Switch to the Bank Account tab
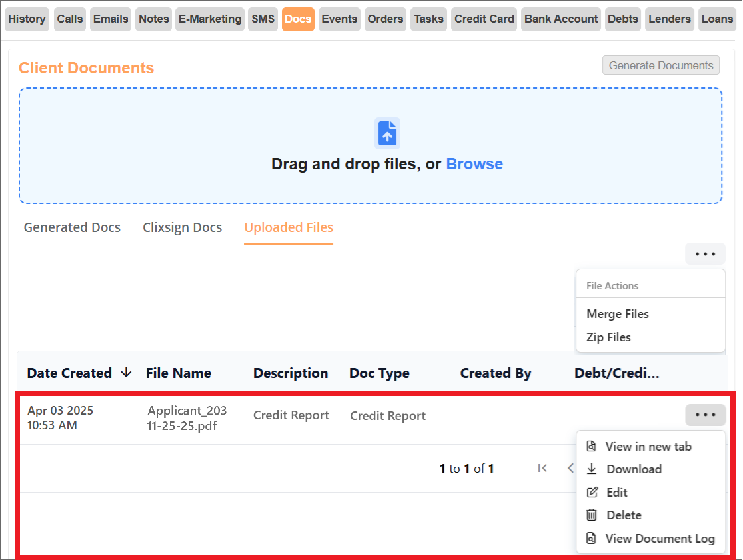The image size is (743, 560). [560, 19]
